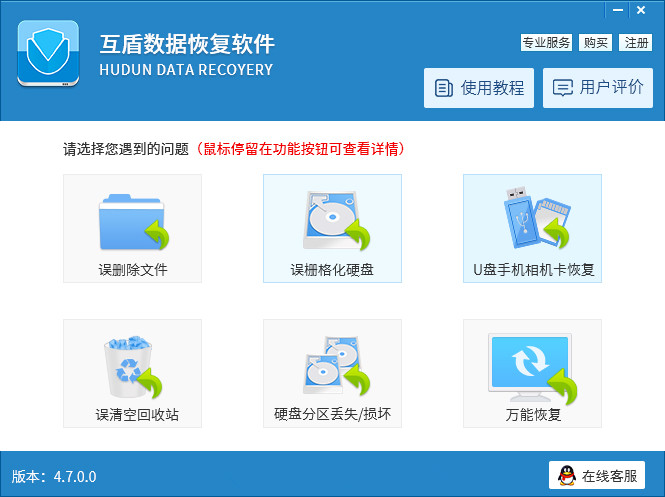This screenshot has width=665, height=497.
Task: Open the 专业服务 menu item
Action: point(546,43)
